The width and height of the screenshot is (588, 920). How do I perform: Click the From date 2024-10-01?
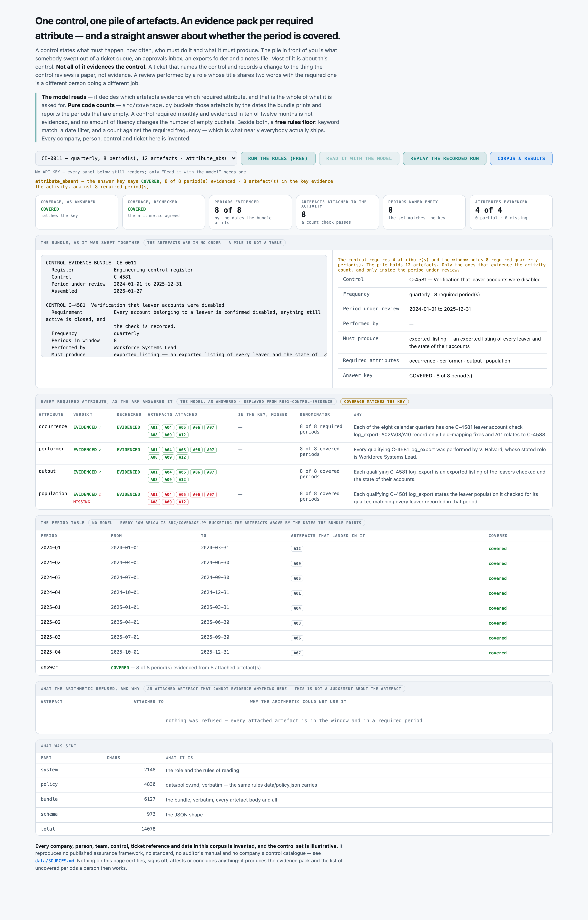tap(125, 593)
